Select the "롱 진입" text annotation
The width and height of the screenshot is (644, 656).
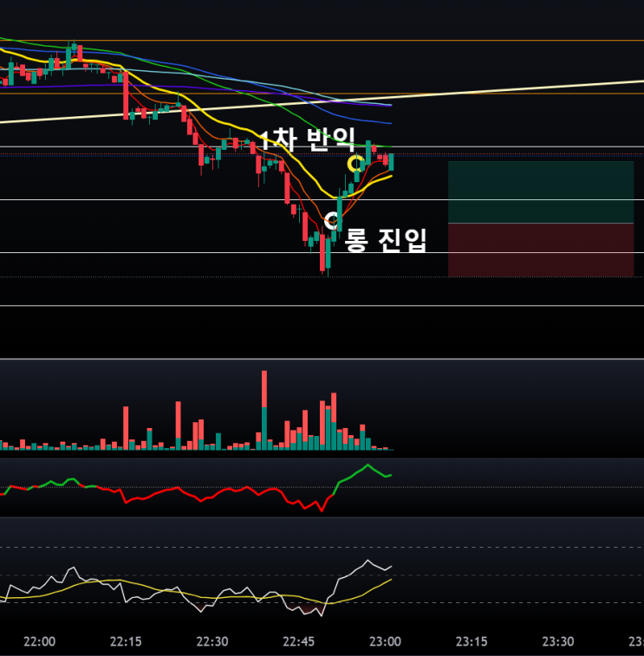[x=386, y=240]
